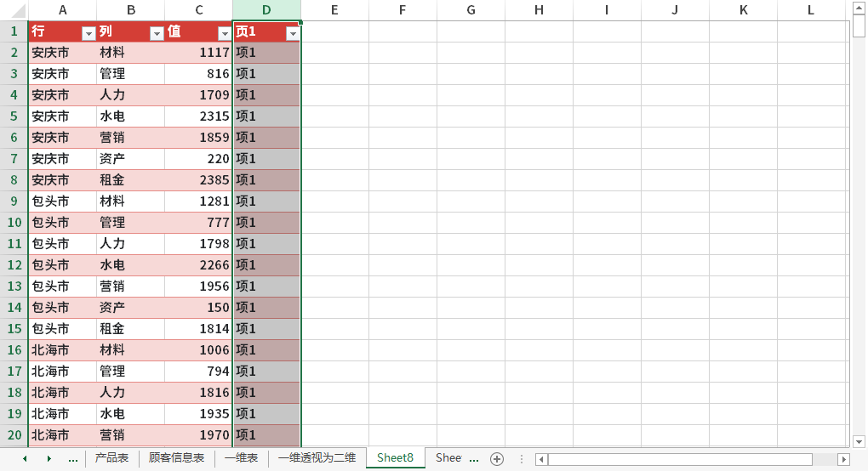Select 营销 cell in row 13
The width and height of the screenshot is (868, 471).
click(131, 287)
